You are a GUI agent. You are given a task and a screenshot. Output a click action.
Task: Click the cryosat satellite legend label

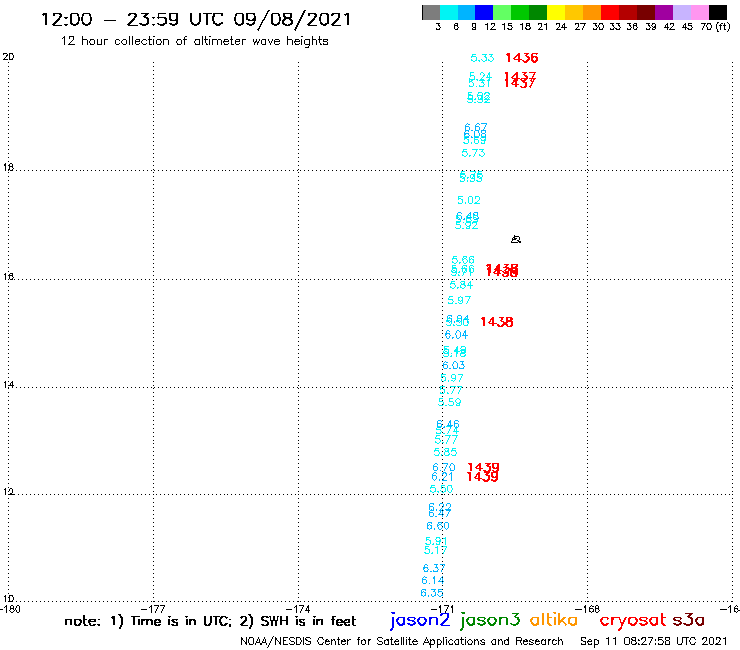coord(633,620)
